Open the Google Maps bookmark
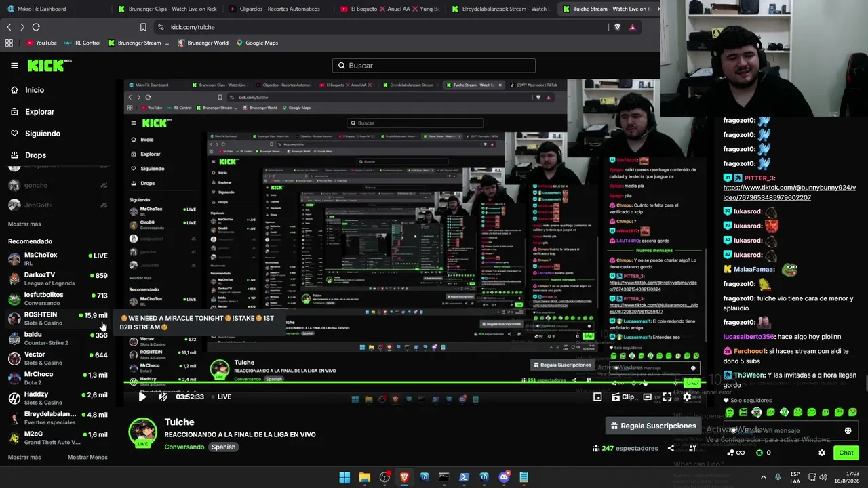Screen dimensions: 868x488 [257, 43]
